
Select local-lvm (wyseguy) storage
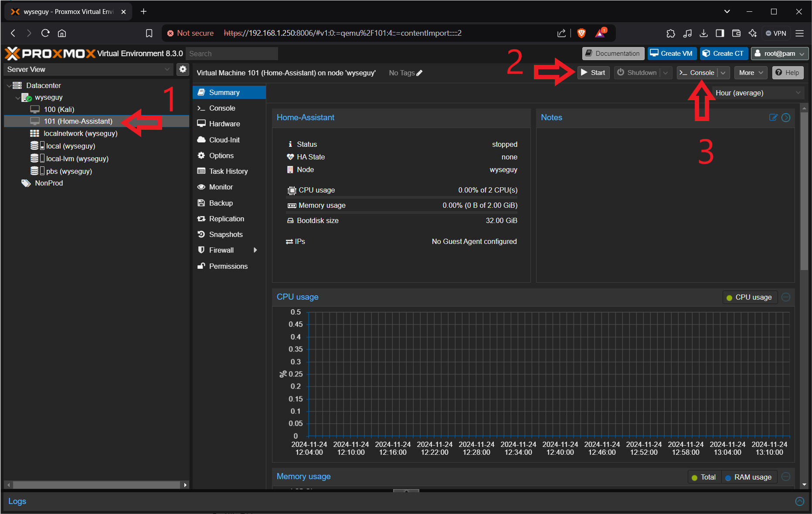(x=96, y=159)
